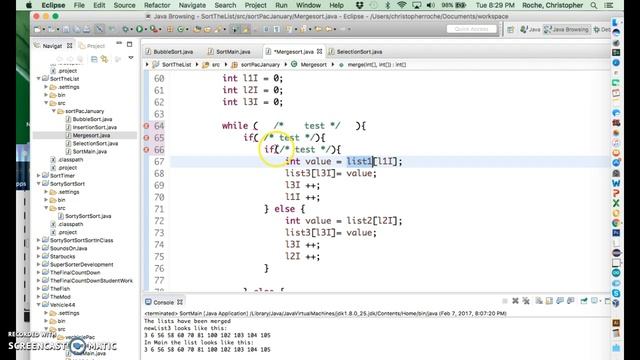640x360 pixels.
Task: Click the Save disk icon in toolbar
Action: tap(66, 29)
